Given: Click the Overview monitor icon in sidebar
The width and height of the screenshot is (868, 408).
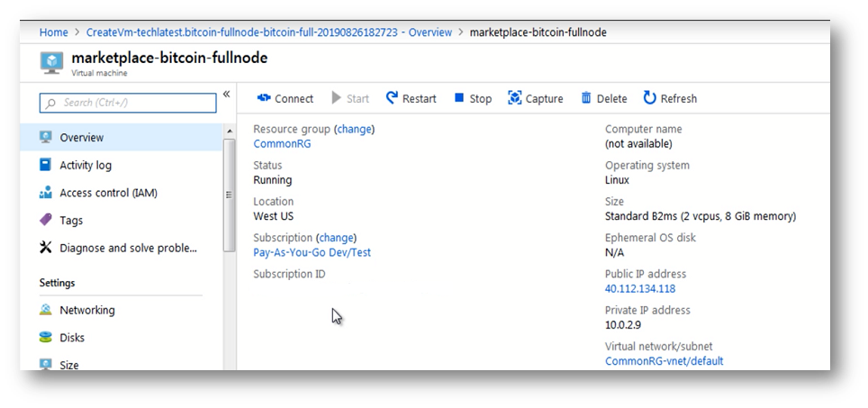Looking at the screenshot, I should pos(46,137).
